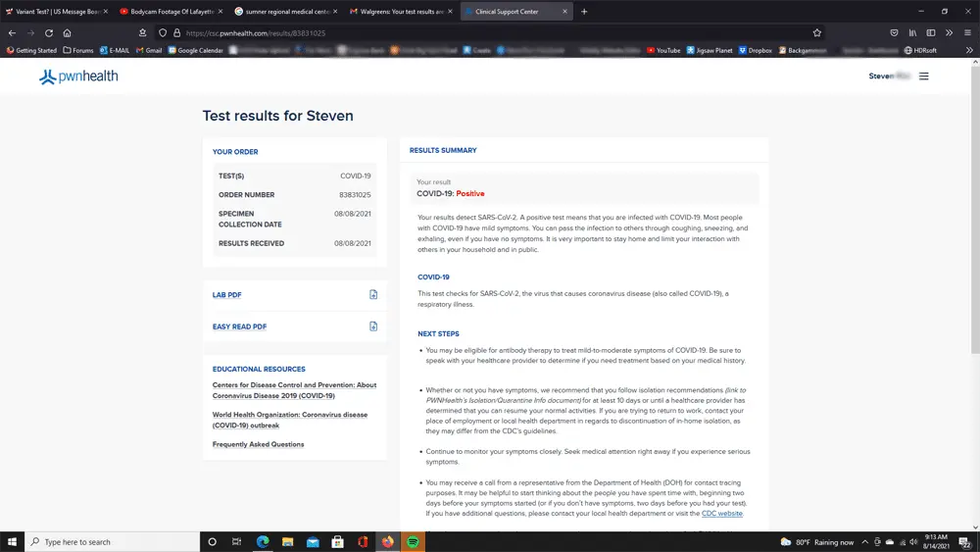
Task: Switch to the Walgreens test results tab
Action: coord(396,12)
